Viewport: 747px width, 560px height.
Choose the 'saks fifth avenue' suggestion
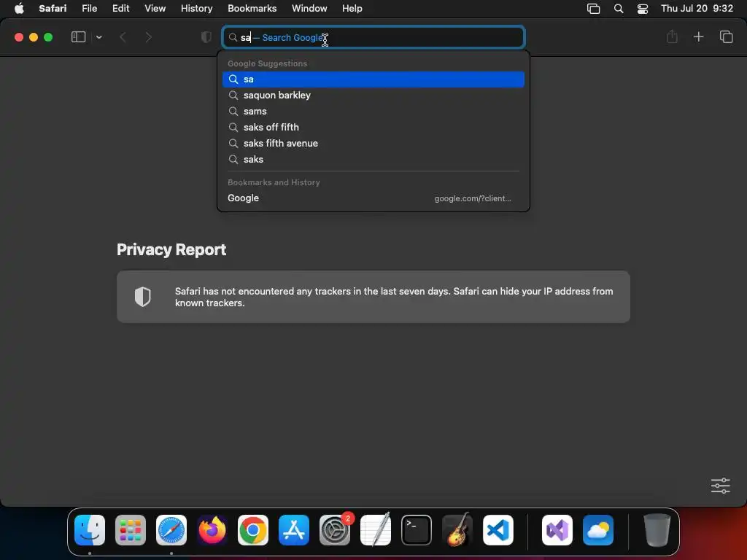point(373,144)
